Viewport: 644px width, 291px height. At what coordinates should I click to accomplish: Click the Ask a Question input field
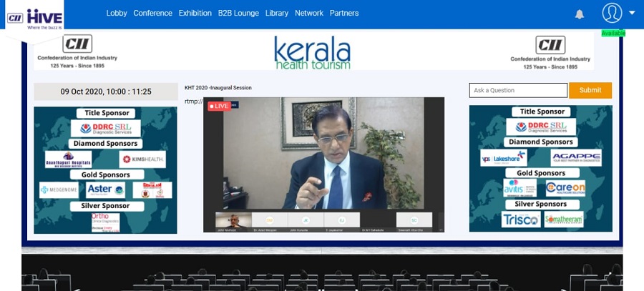(x=518, y=90)
